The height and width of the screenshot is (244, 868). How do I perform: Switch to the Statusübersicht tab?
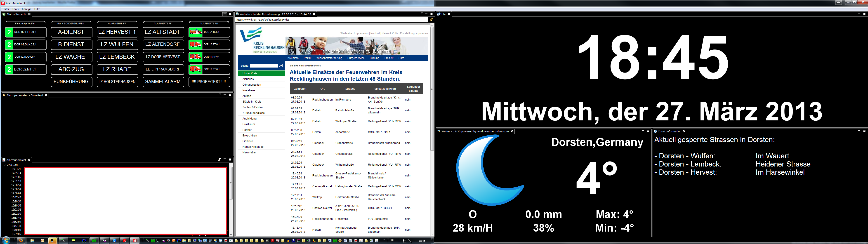[x=16, y=14]
